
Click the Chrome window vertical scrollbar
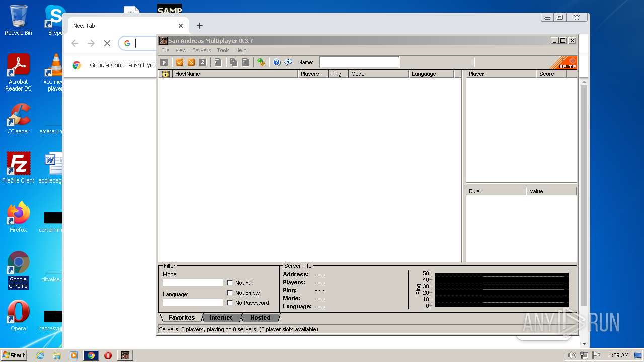[584, 196]
